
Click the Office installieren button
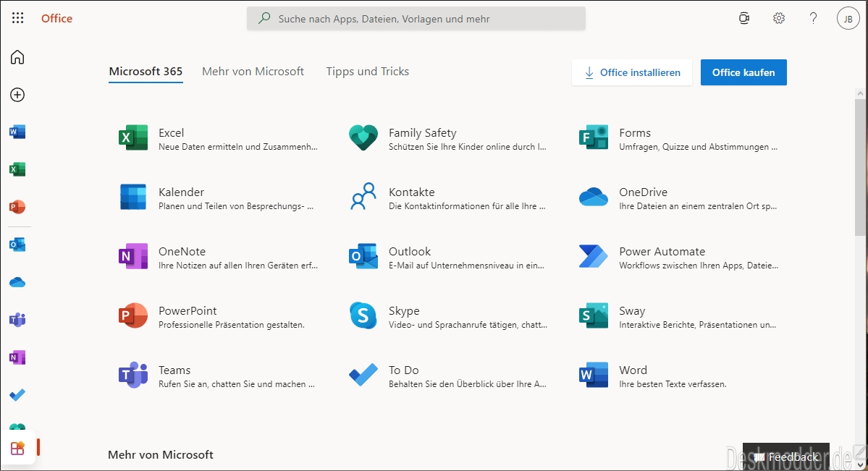coord(632,72)
